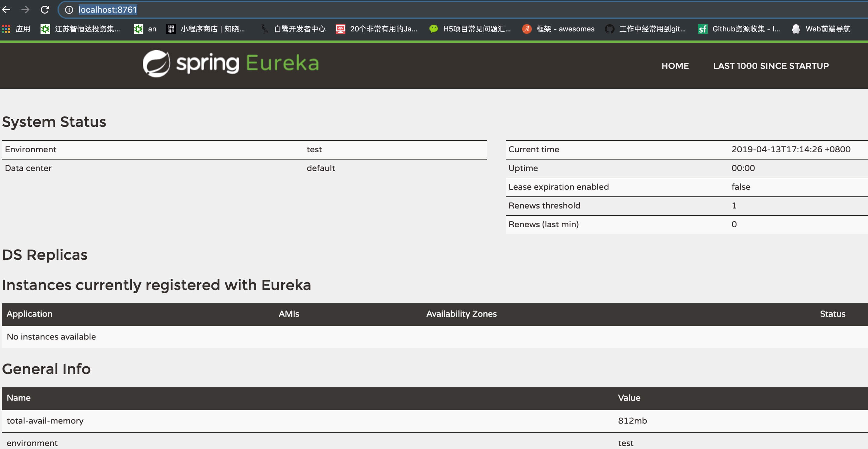Click the timestamp 2019-04-13T17:14:26 +0800

791,150
